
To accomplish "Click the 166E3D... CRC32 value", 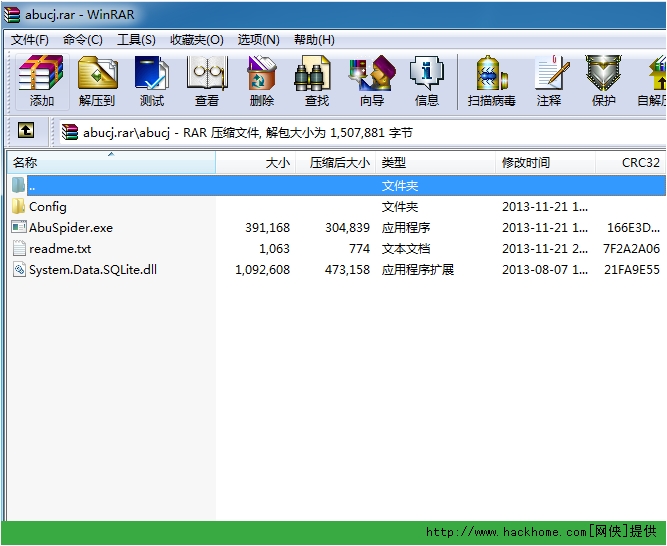I will pos(633,228).
